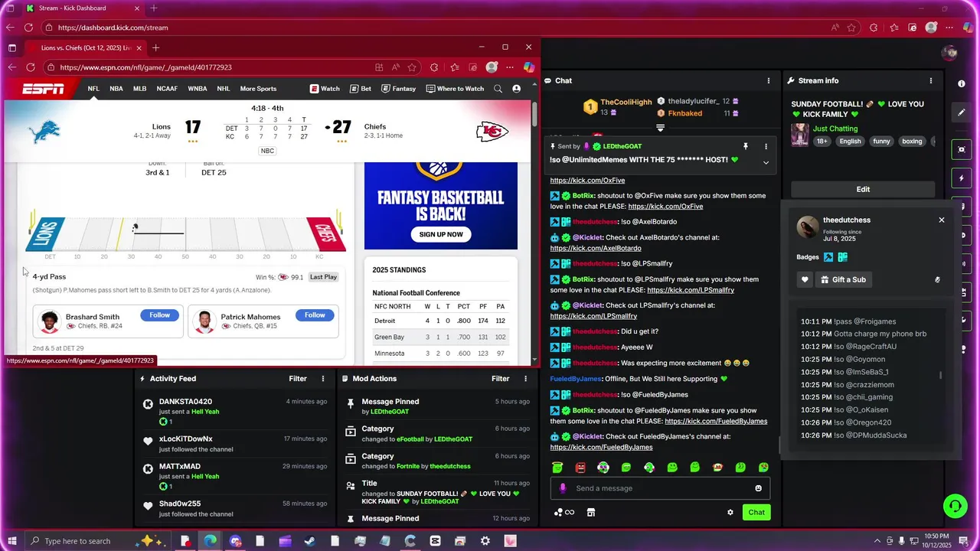Open browser settings and more menu
980x551 pixels.
(510, 67)
